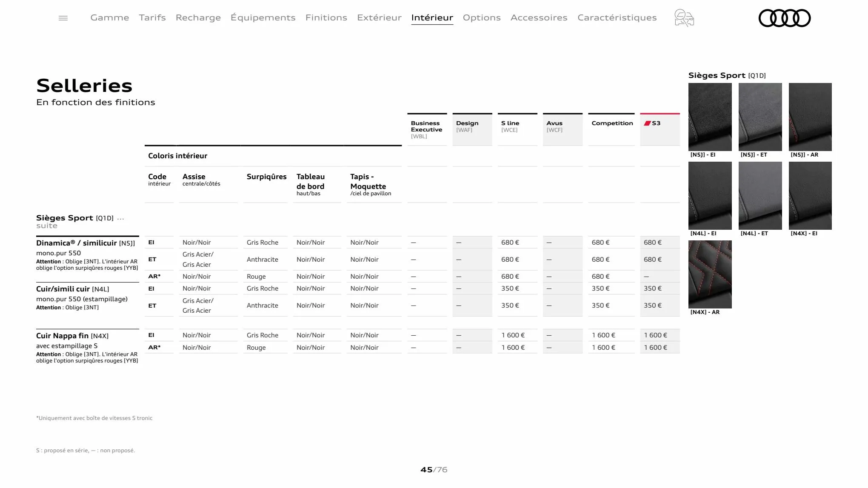Image resolution: width=868 pixels, height=488 pixels.
Task: Click the Avus [WCF] column header
Action: click(x=562, y=129)
